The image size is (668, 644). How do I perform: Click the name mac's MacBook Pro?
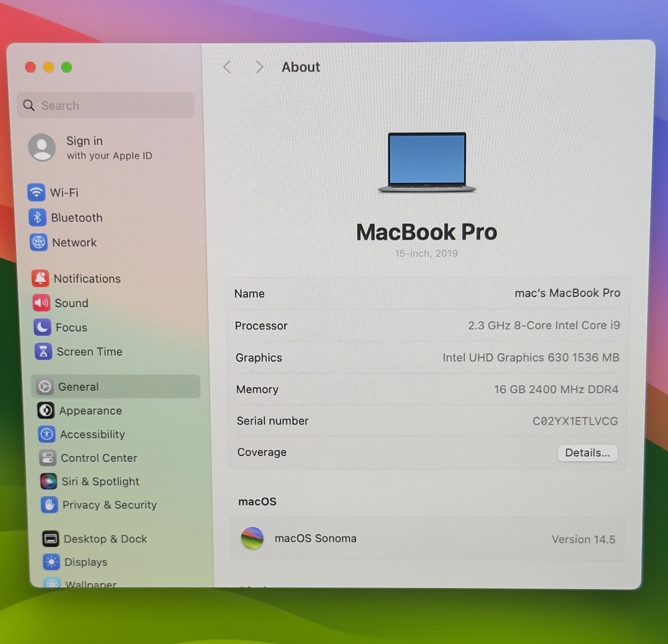click(567, 293)
